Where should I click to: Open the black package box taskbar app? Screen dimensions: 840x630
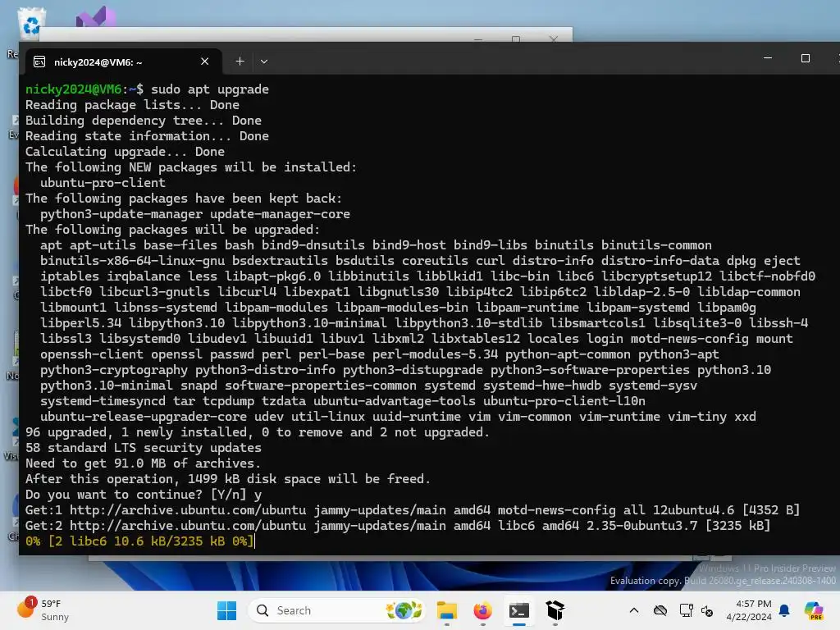click(555, 610)
